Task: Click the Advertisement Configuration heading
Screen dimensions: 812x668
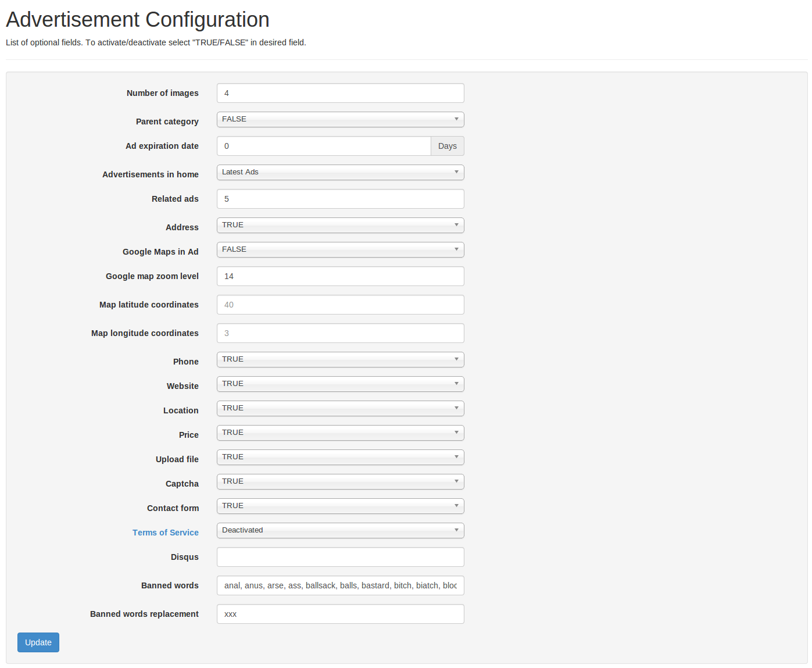Action: [x=138, y=20]
